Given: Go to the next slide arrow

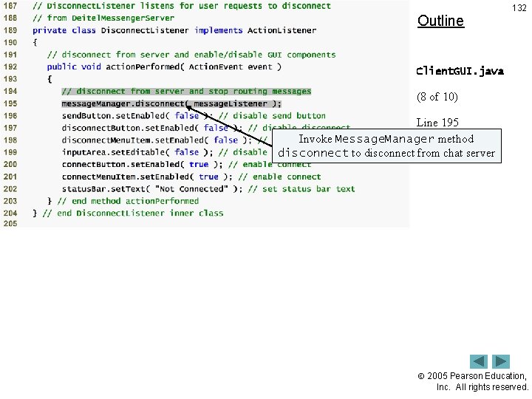Looking at the screenshot, I should pyautogui.click(x=501, y=361).
